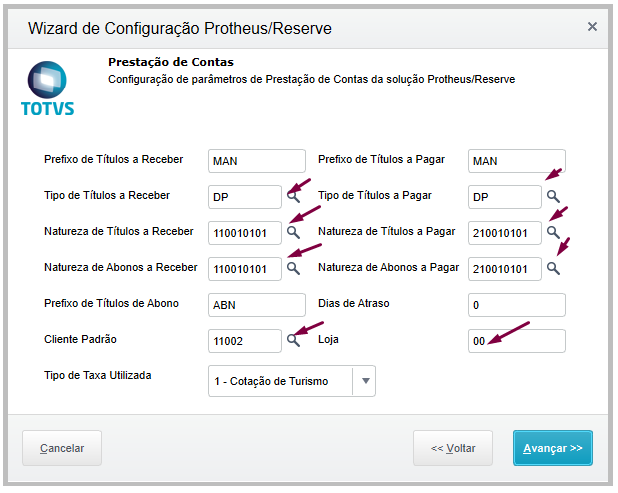The height and width of the screenshot is (493, 618).
Task: Click the 'Prefixo de Títulos de Abono' label
Action: pyautogui.click(x=111, y=303)
